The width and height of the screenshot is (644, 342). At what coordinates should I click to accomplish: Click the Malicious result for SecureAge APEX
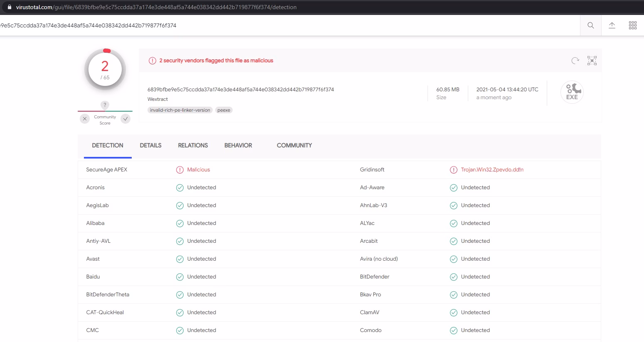(x=199, y=170)
